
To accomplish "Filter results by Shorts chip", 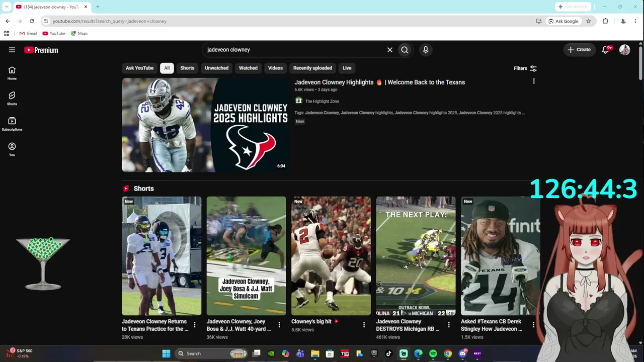I will (187, 68).
